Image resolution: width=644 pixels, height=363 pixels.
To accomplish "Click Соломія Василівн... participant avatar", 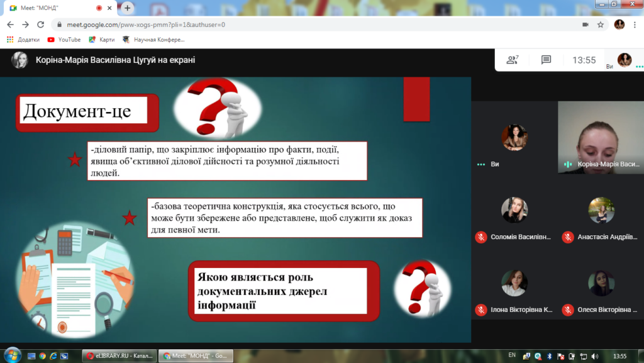I will pos(514,210).
